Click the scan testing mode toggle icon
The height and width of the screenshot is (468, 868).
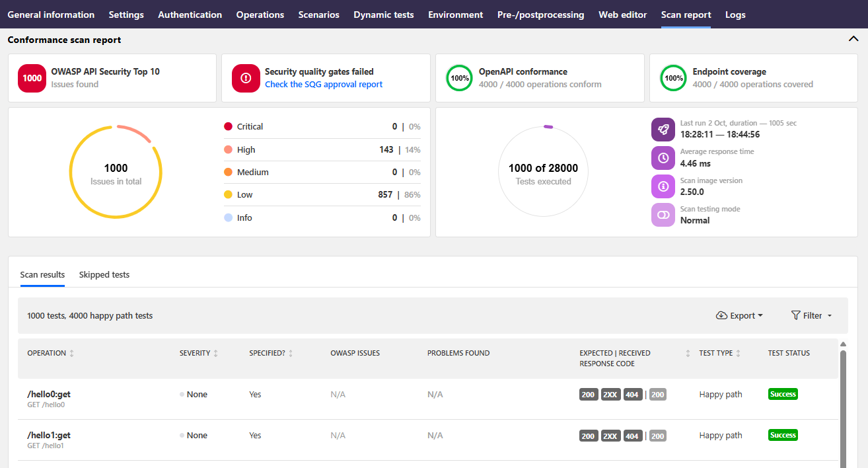tap(663, 215)
